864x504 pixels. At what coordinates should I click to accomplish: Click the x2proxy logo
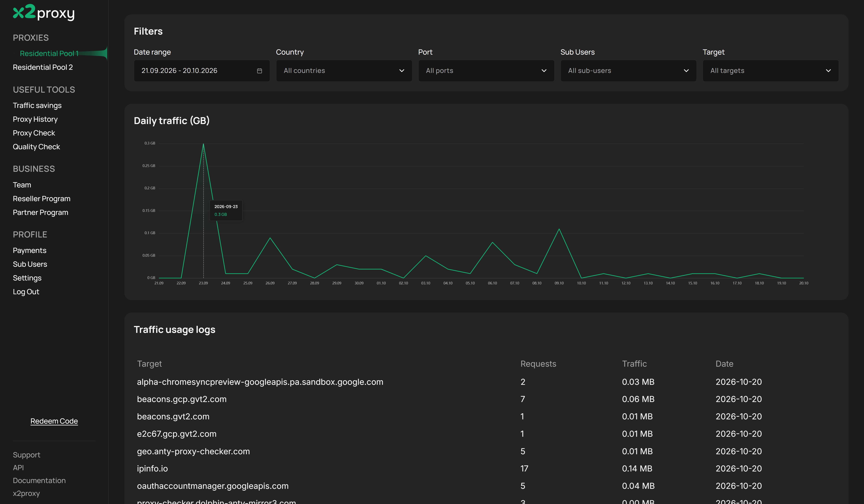pyautogui.click(x=43, y=12)
